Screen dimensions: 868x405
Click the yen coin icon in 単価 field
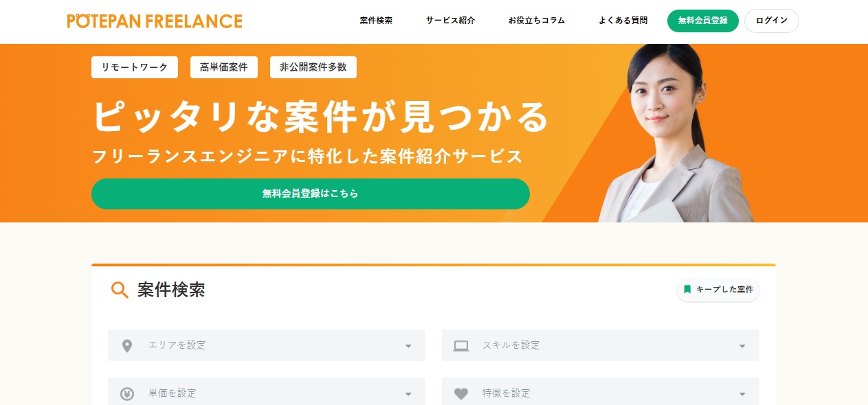point(126,394)
